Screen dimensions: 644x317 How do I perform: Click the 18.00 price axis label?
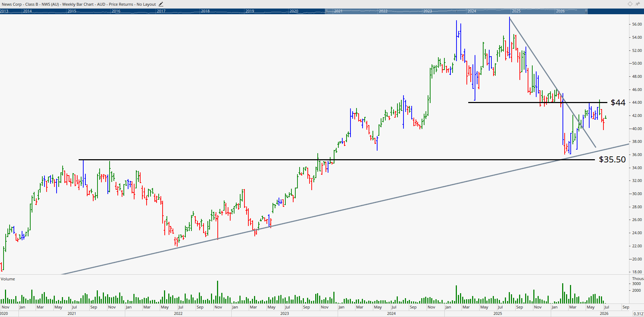click(637, 272)
